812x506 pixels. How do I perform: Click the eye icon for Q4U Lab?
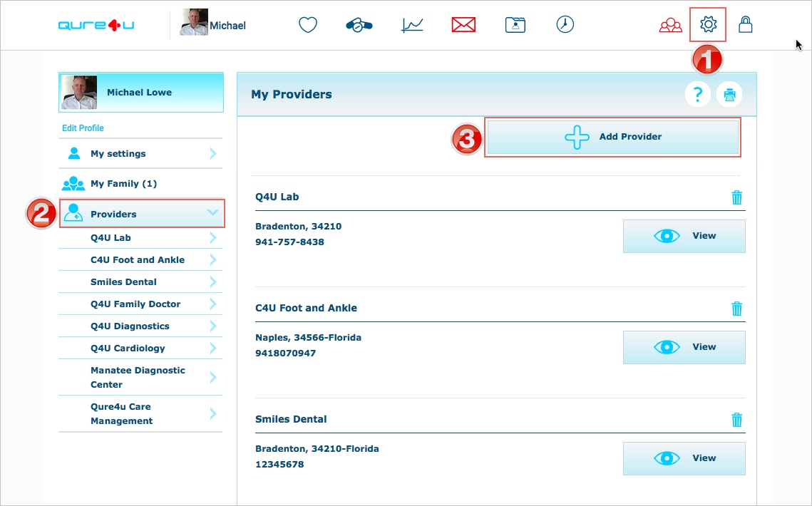pyautogui.click(x=667, y=236)
